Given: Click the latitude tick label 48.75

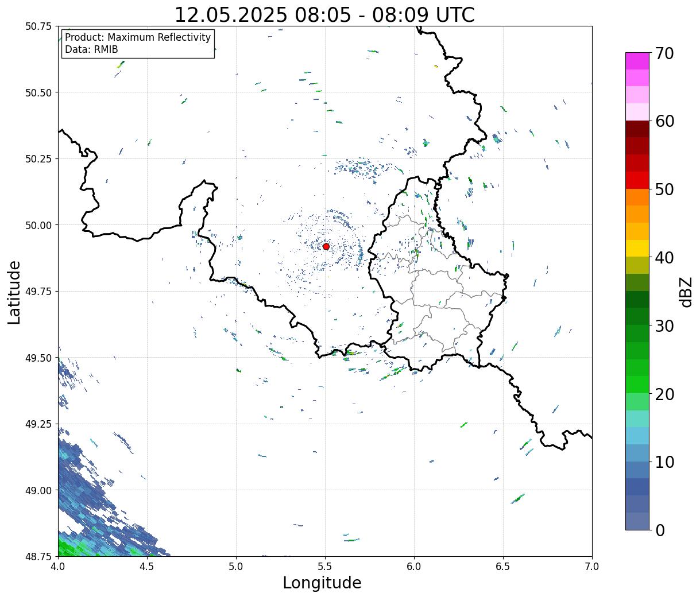Looking at the screenshot, I should pyautogui.click(x=38, y=556).
